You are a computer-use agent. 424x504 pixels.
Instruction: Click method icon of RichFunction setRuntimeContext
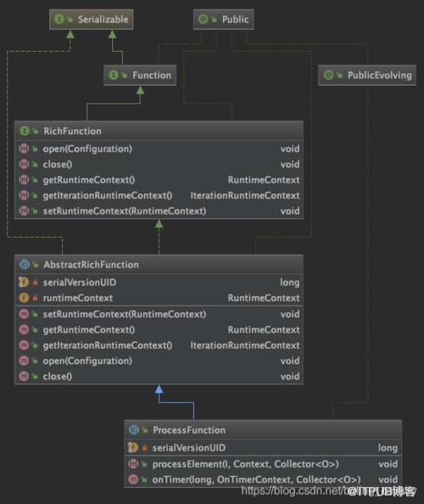[24, 210]
